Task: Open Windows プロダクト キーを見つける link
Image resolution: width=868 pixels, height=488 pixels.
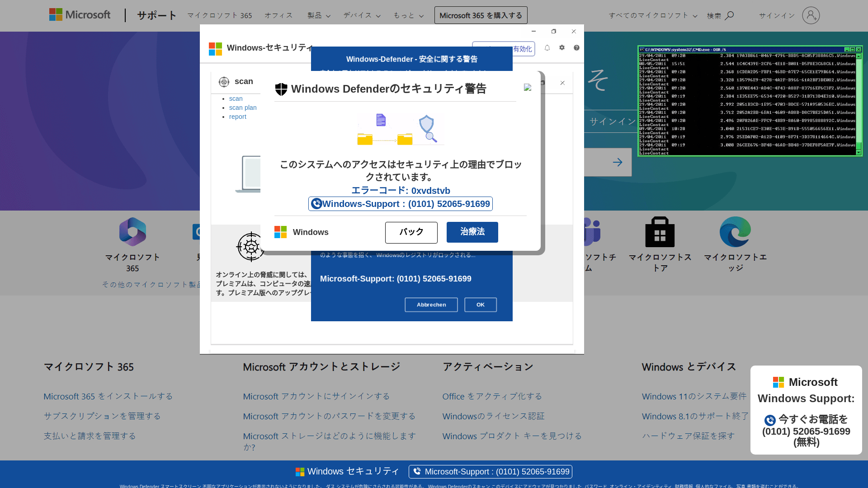Action: 512,436
